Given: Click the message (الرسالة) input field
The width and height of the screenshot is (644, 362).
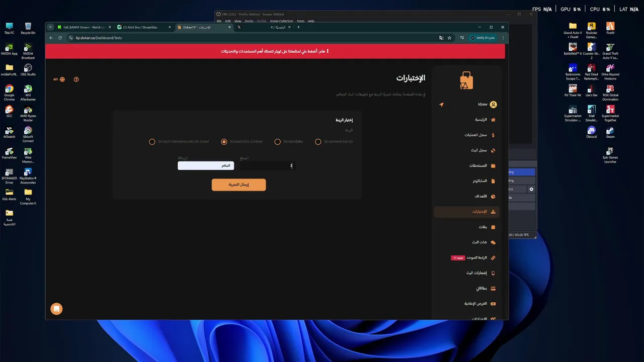Looking at the screenshot, I should [206, 165].
